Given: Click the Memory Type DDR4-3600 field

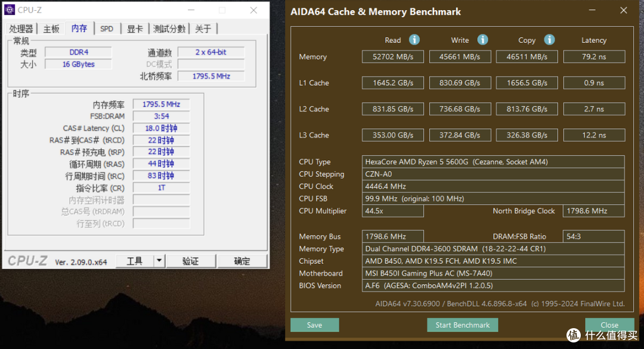Looking at the screenshot, I should pyautogui.click(x=493, y=248).
